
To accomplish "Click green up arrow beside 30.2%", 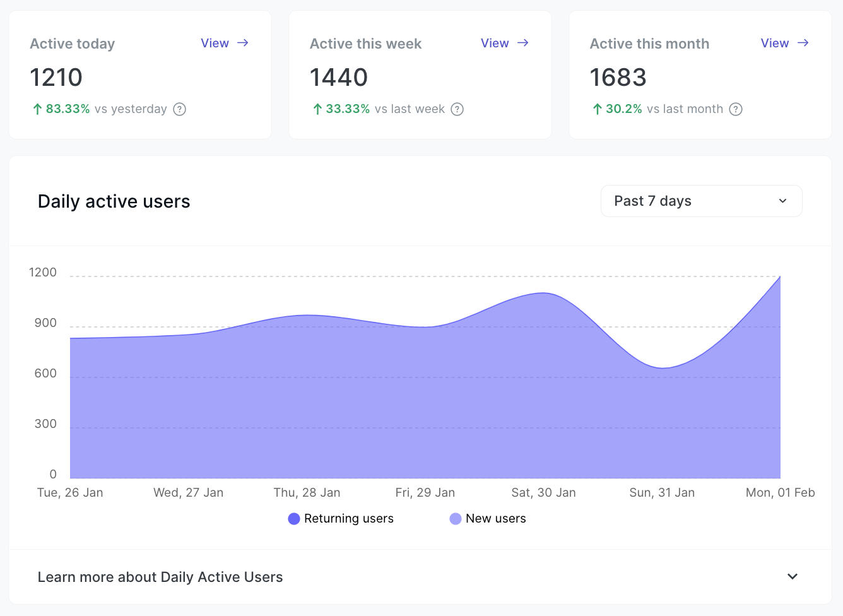I will (x=597, y=109).
